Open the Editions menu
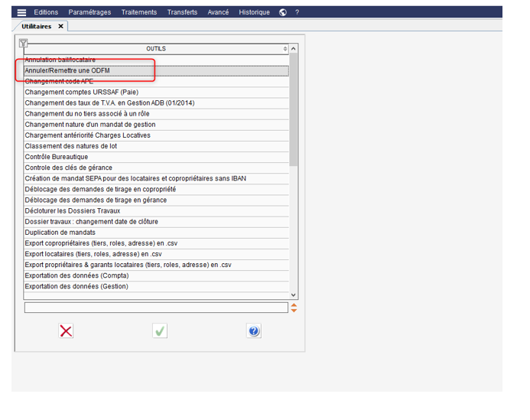 (x=46, y=12)
